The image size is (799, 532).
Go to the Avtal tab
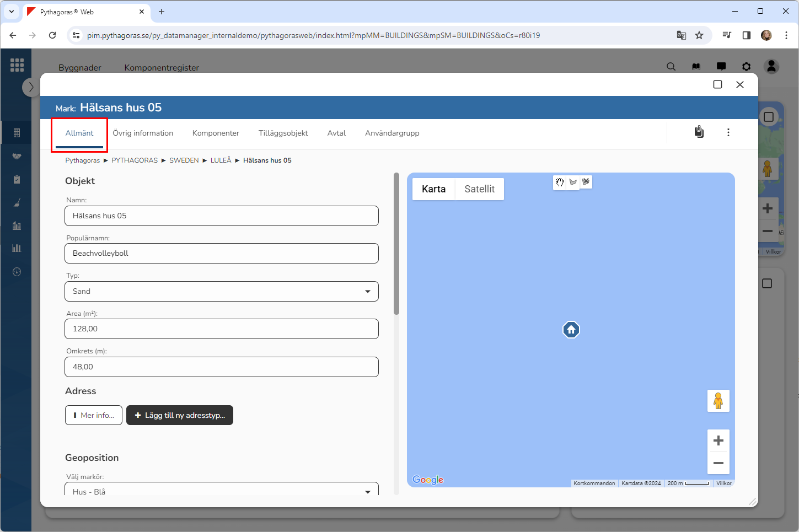point(336,133)
